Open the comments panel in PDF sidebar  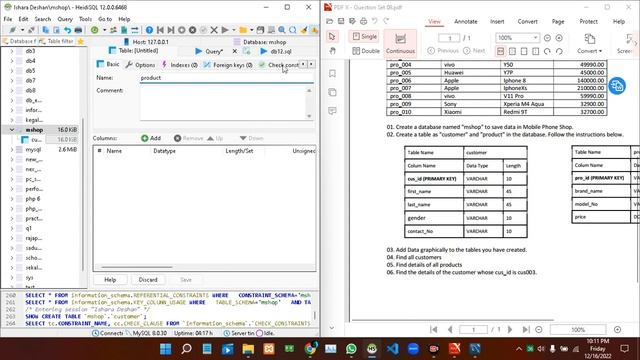332,111
